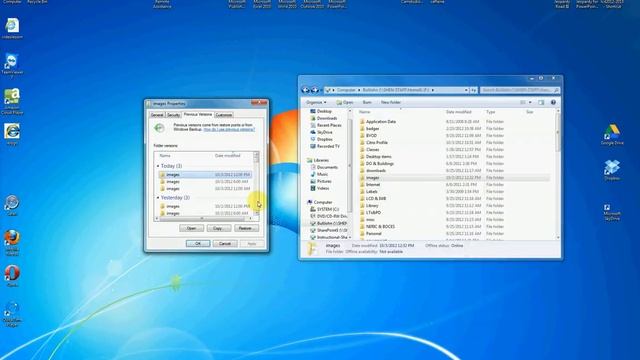The image size is (640, 360).
Task: Open Microsoft SkyDrive desktop shortcut
Action: 612,212
